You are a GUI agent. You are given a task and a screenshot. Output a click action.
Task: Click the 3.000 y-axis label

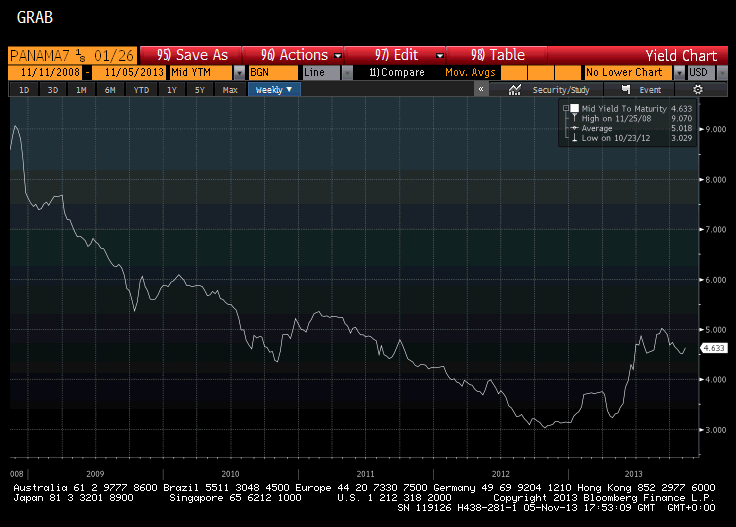[x=716, y=430]
